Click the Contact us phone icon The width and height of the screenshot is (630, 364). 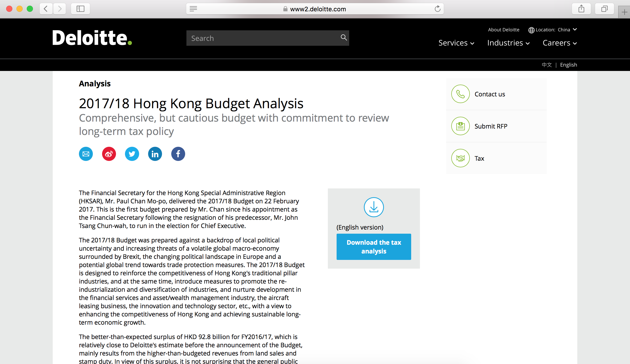pos(460,94)
